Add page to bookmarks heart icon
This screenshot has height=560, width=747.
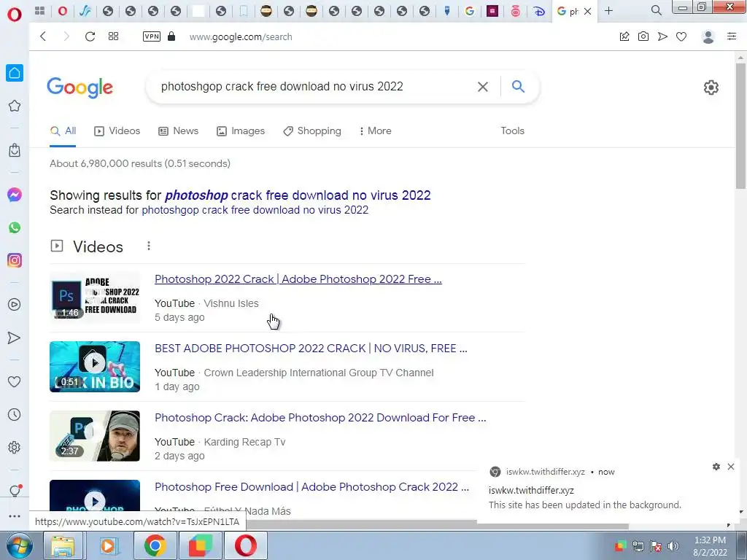point(681,36)
